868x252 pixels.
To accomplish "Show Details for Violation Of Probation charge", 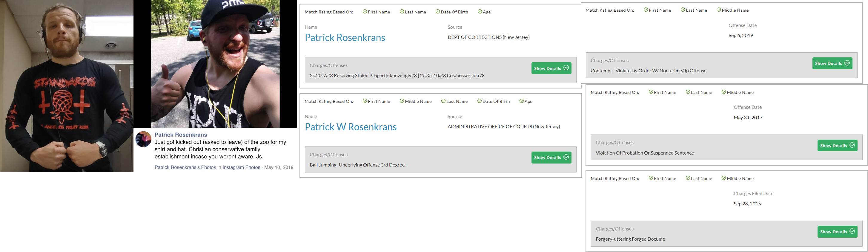I will 837,145.
